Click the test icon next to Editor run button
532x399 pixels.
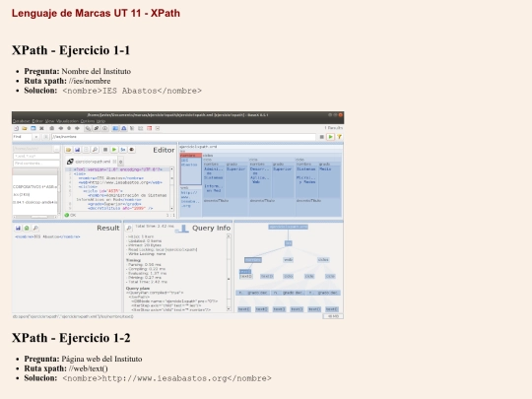coord(123,150)
